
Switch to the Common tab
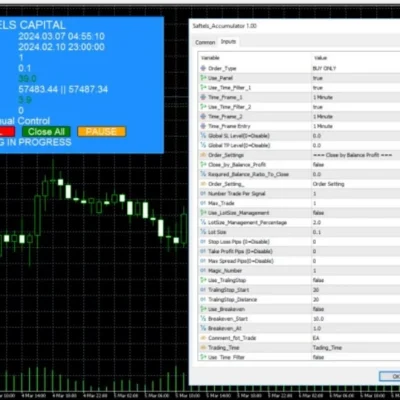[205, 42]
